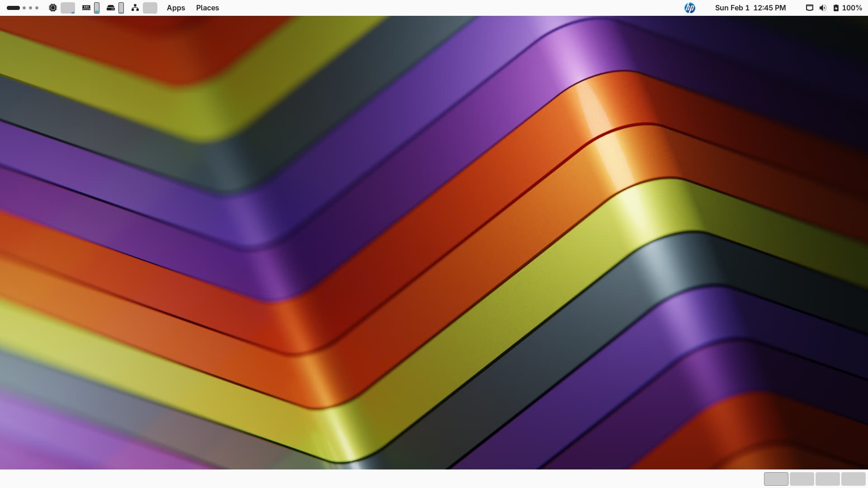Open system menu via 100% battery label
Screen dimensions: 868x488
click(852, 8)
